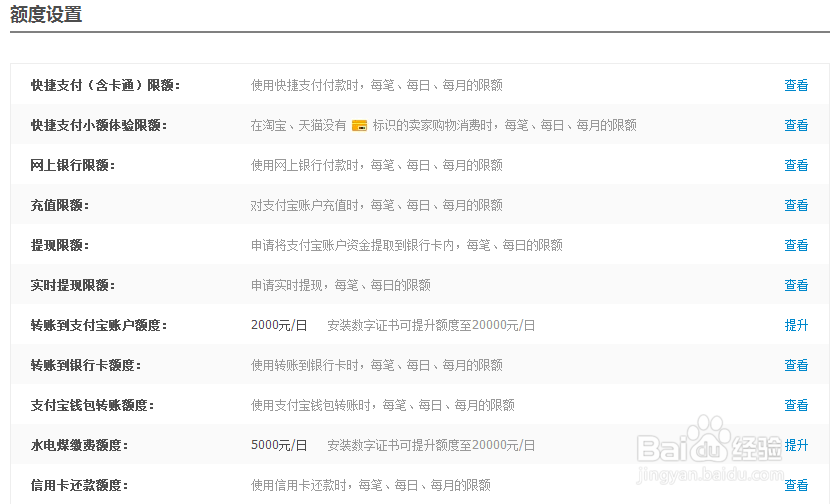The image size is (831, 504).
Task: Click certificate hint text in 水电煤缴费额度 row
Action: pyautogui.click(x=431, y=446)
